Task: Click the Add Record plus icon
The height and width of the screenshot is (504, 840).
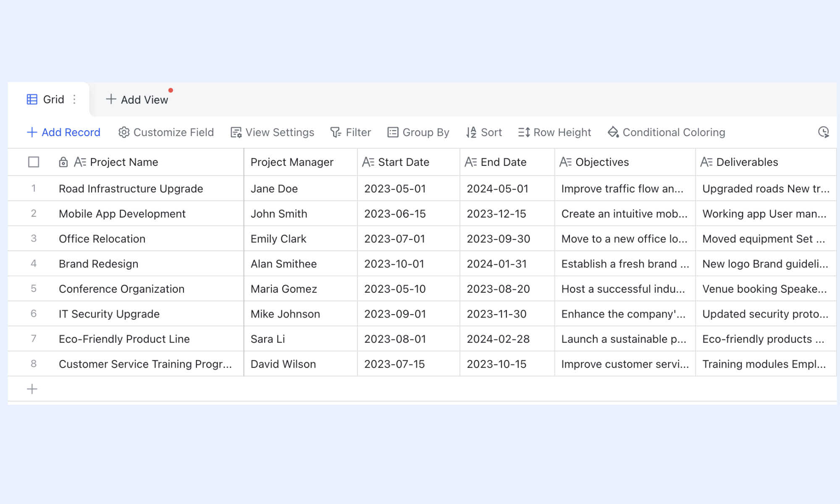Action: (x=32, y=132)
